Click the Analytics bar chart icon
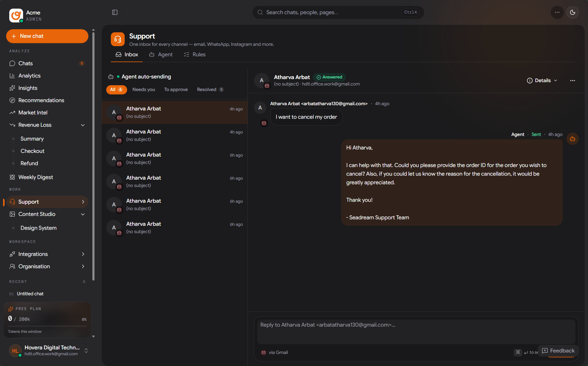 tap(12, 76)
